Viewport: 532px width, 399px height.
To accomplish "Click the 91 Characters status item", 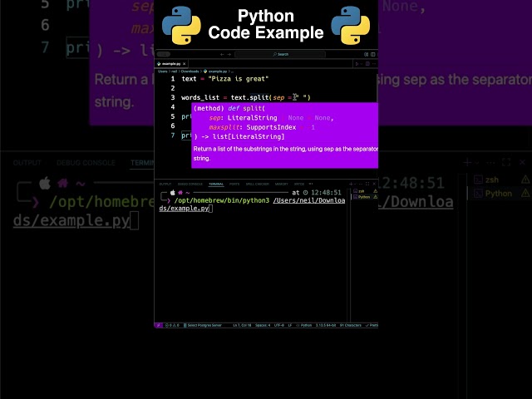I will pyautogui.click(x=351, y=325).
